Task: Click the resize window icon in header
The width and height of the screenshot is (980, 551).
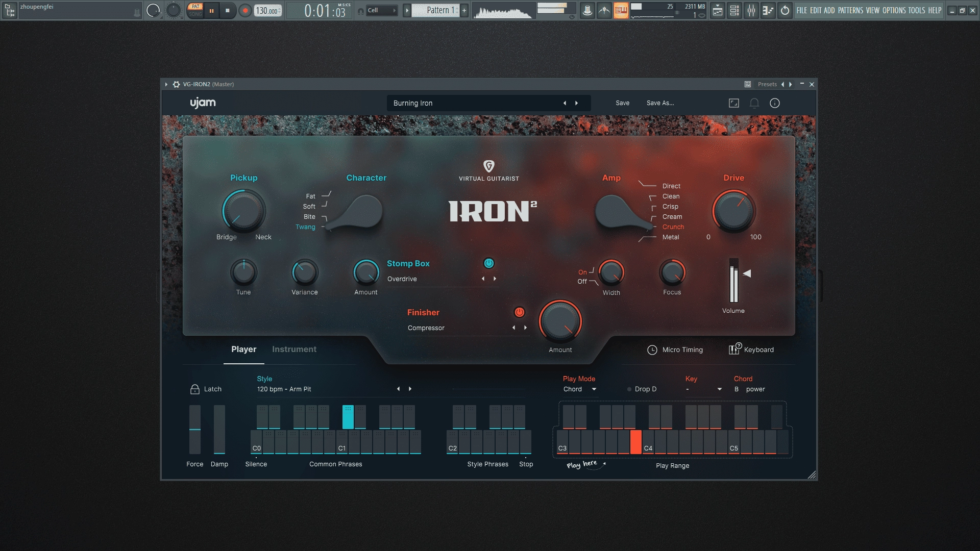Action: (734, 103)
